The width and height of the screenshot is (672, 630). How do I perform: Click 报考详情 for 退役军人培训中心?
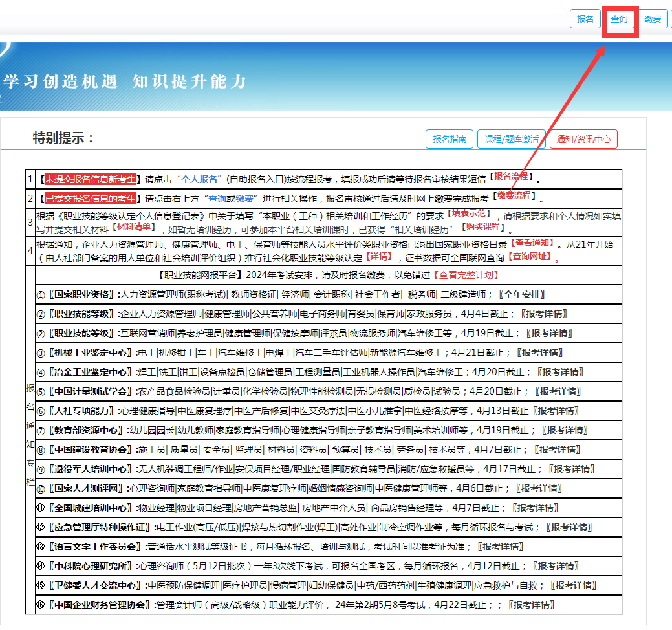tap(572, 469)
